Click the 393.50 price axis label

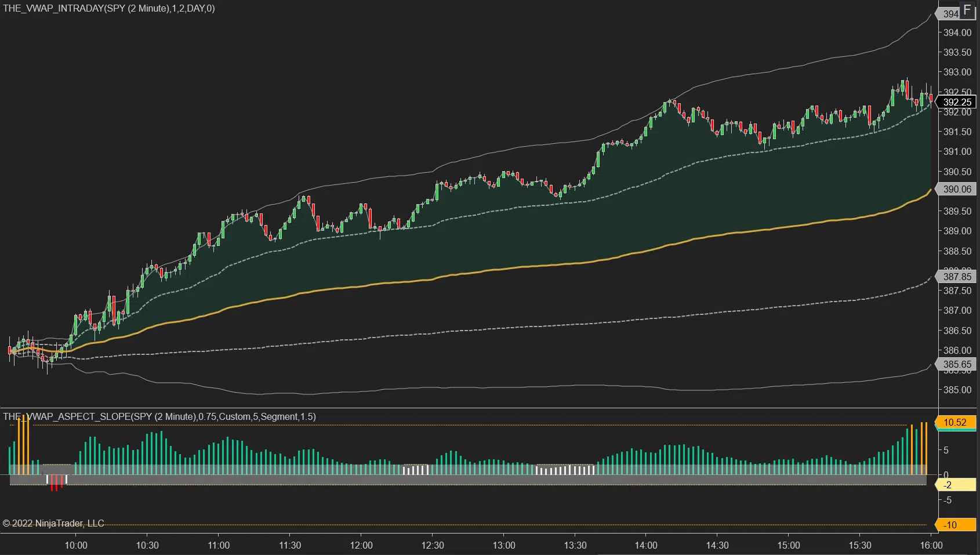pyautogui.click(x=957, y=52)
